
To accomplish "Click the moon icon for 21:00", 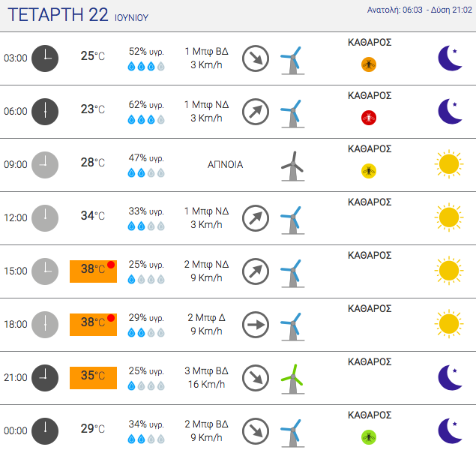I will tap(451, 377).
